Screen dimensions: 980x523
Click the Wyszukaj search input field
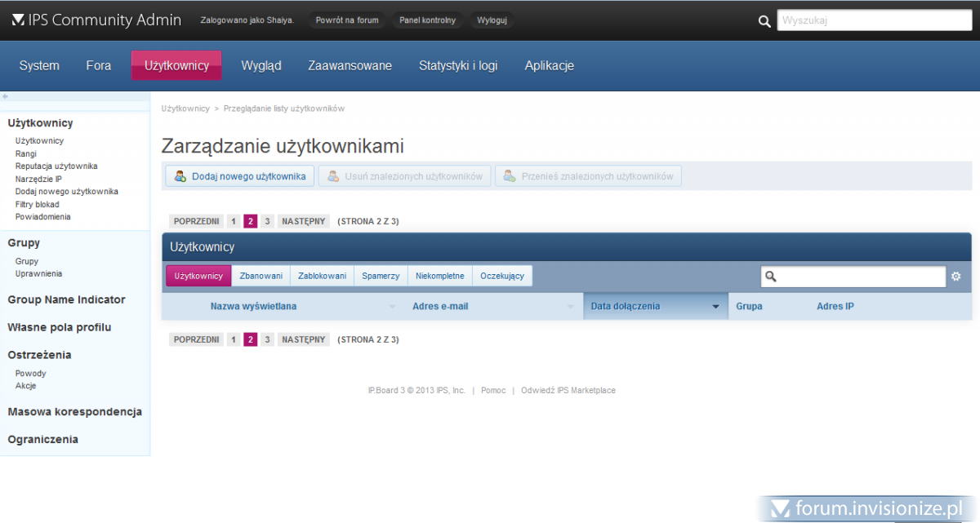pyautogui.click(x=874, y=21)
